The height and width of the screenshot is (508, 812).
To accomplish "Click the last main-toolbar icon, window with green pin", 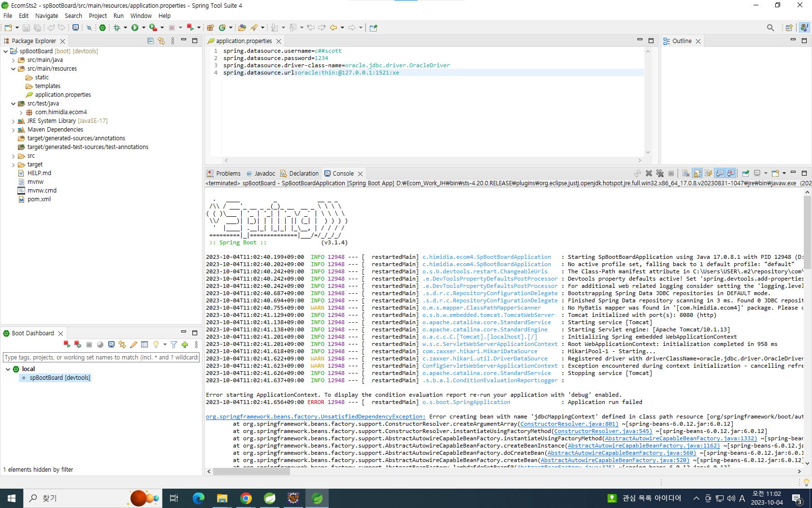I will tap(373, 28).
